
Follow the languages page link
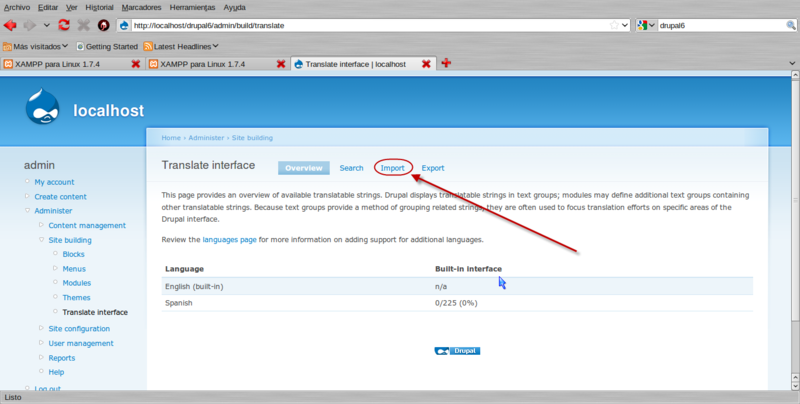point(229,240)
